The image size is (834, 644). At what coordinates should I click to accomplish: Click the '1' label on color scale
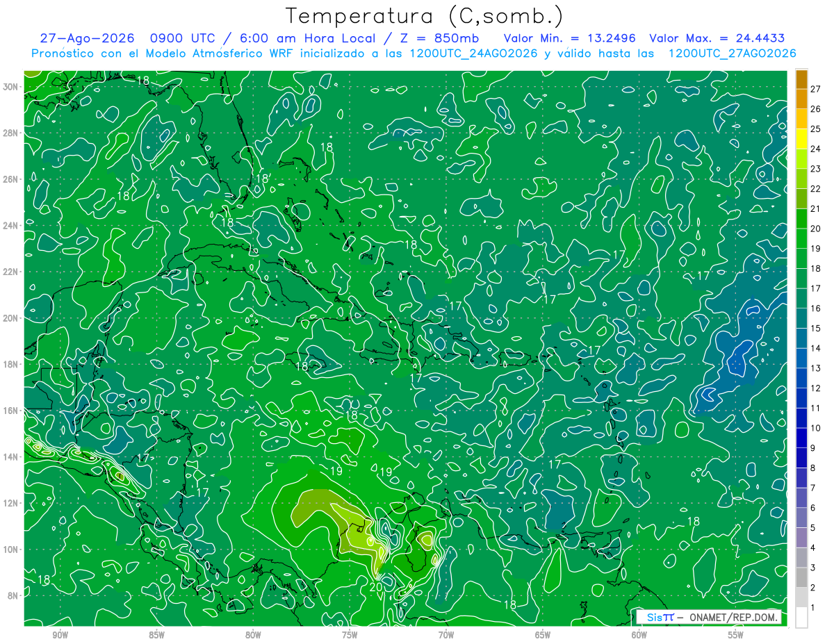[x=813, y=608]
